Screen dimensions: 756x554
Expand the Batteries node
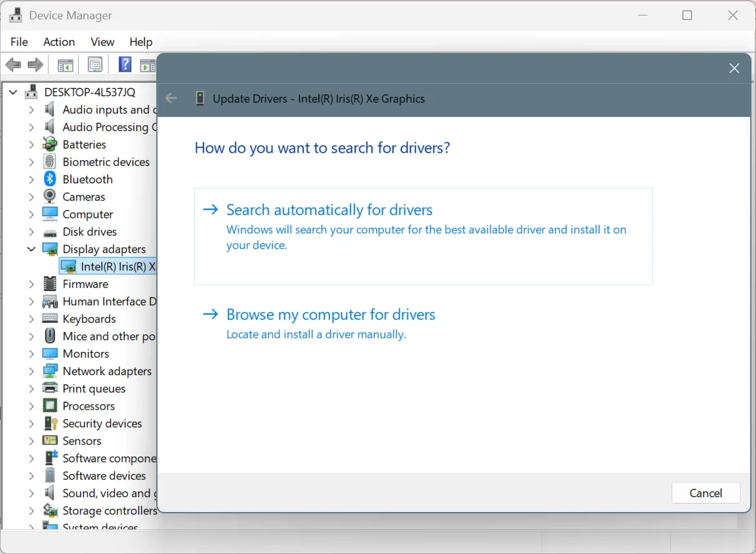pyautogui.click(x=32, y=145)
